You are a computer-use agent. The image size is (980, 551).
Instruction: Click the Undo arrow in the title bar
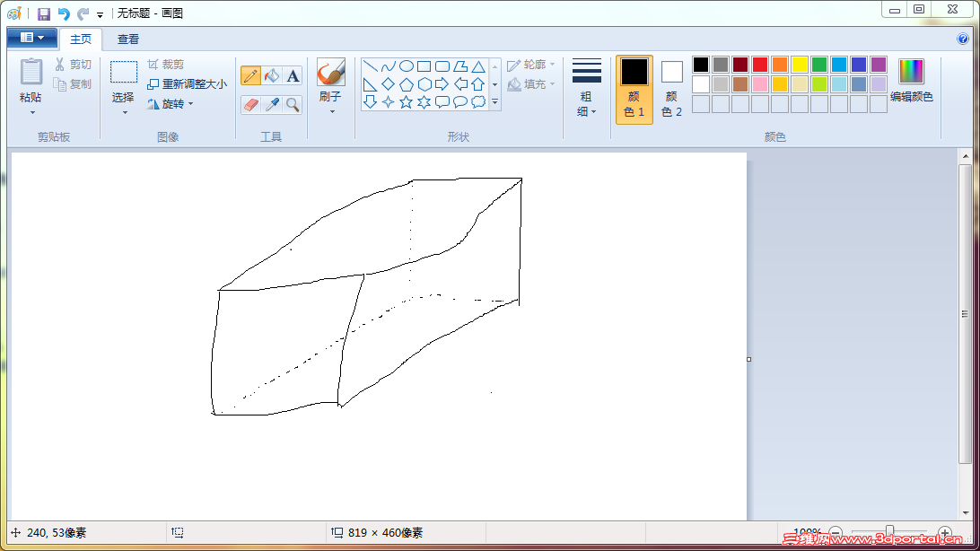(x=64, y=13)
